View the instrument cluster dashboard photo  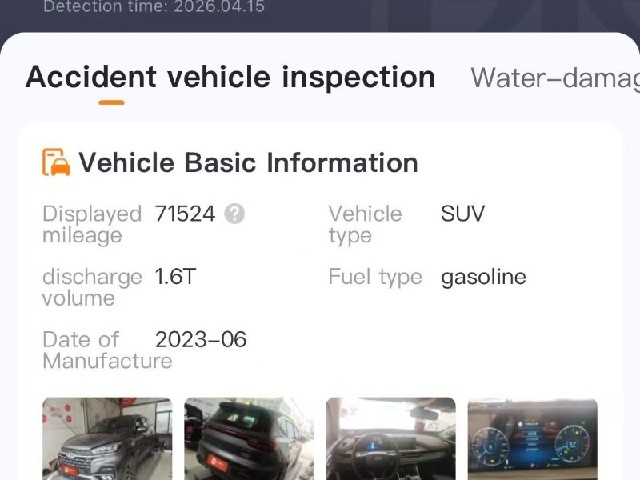coord(533,439)
